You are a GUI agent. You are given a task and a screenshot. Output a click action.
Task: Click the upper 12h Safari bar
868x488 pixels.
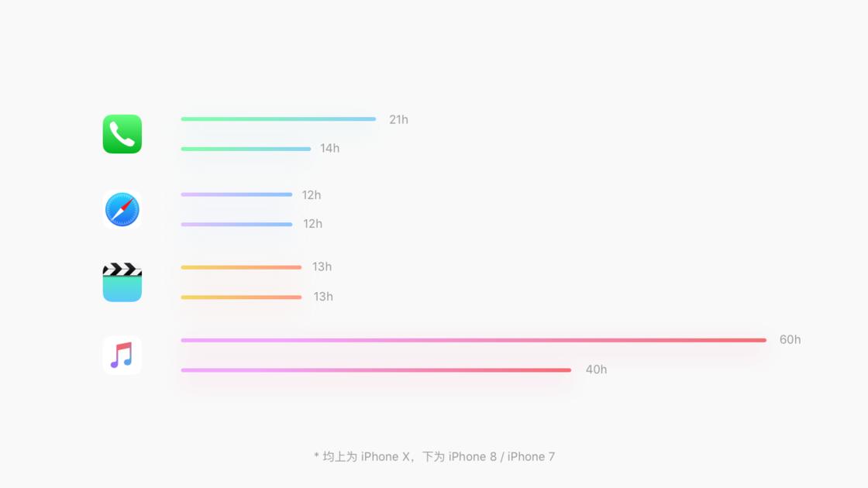coord(236,194)
